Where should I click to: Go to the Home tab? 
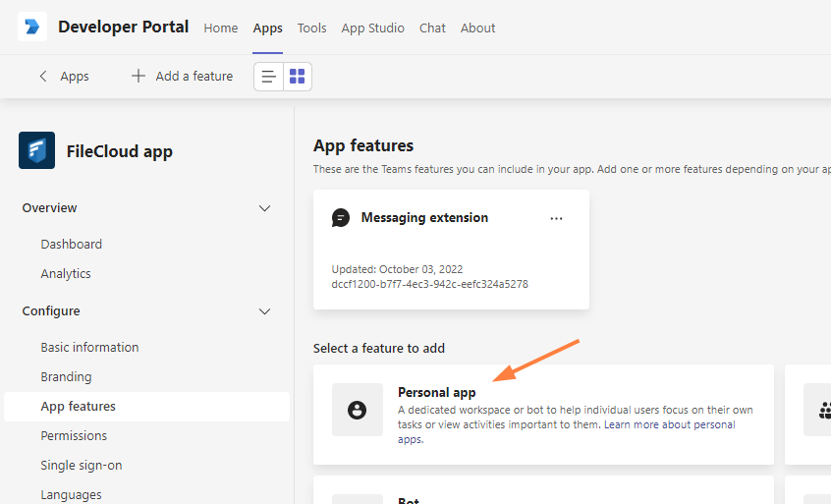(x=220, y=28)
